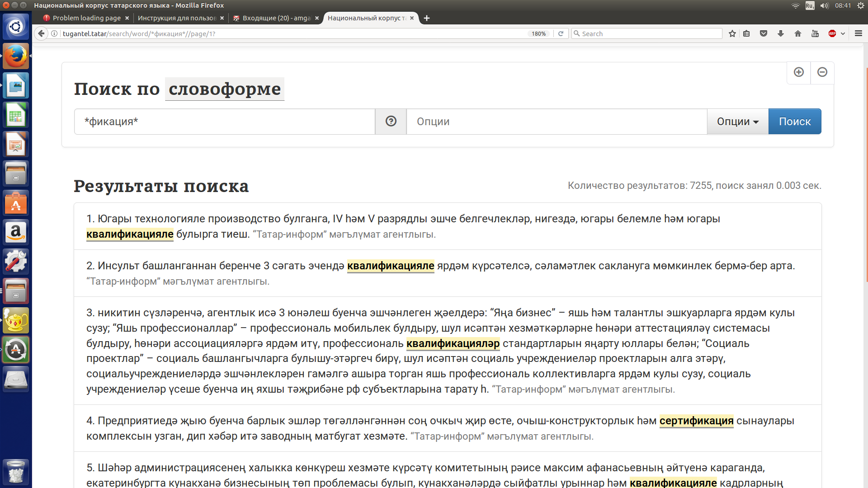Image resolution: width=868 pixels, height=488 pixels.
Task: Open the Firefox hamburger menu
Action: [859, 33]
